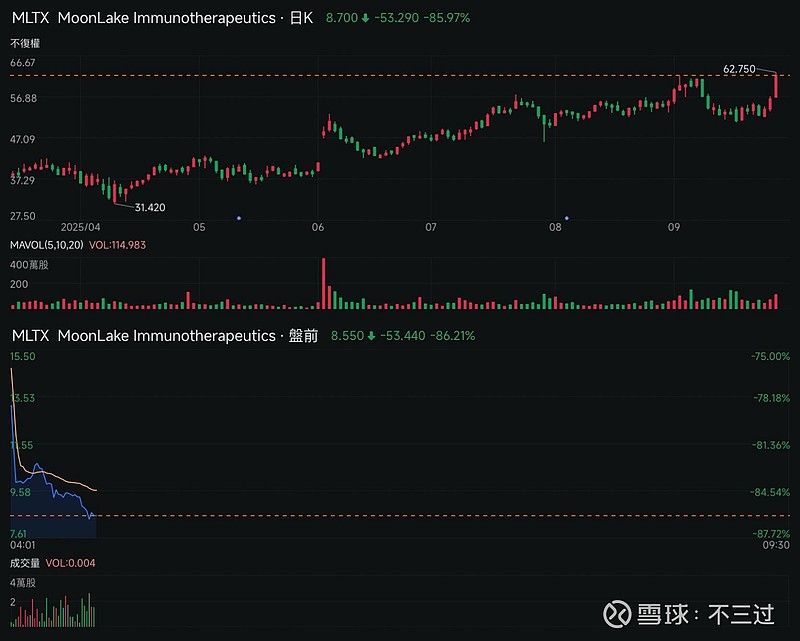Image resolution: width=800 pixels, height=641 pixels.
Task: Click the 31.420 low price label
Action: 150,207
